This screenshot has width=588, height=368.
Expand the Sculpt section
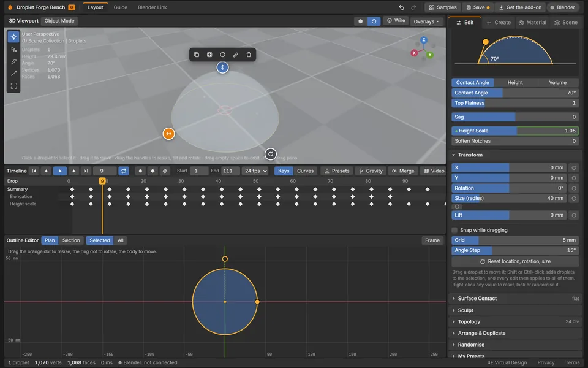[515, 310]
